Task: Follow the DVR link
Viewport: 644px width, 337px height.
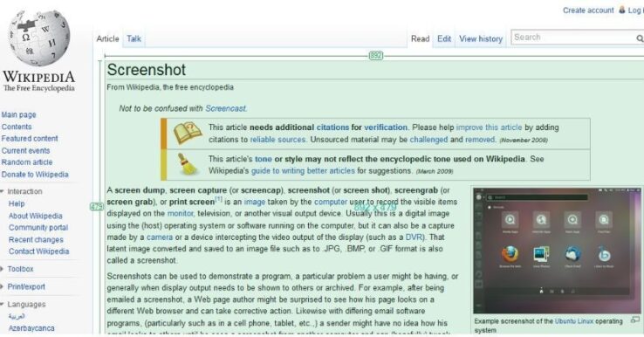Action: (x=414, y=237)
